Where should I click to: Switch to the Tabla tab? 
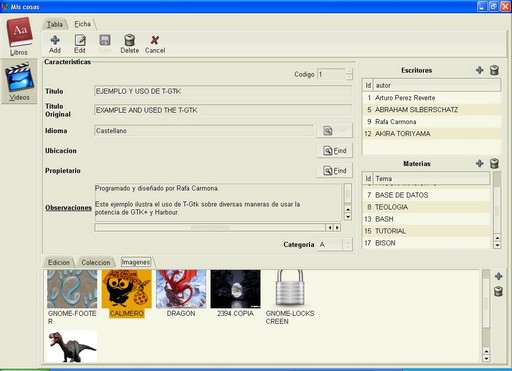55,24
